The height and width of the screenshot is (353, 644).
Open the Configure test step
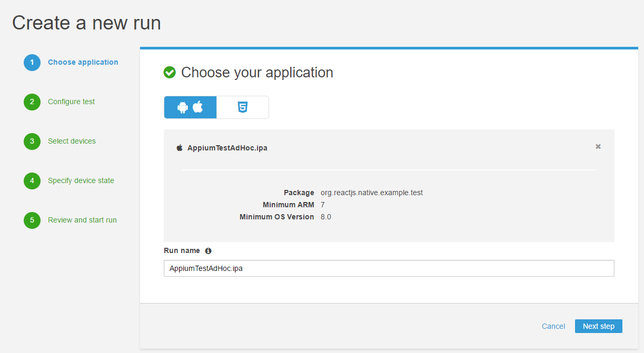click(71, 102)
